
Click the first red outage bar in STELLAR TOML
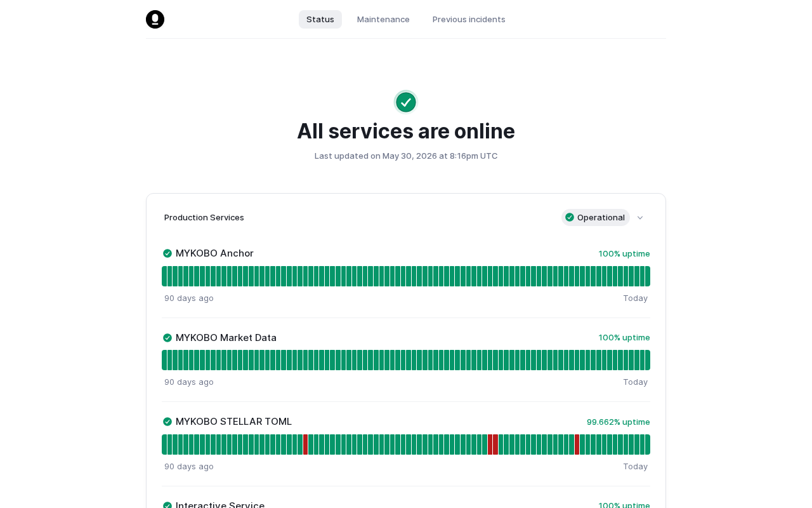[x=305, y=444]
